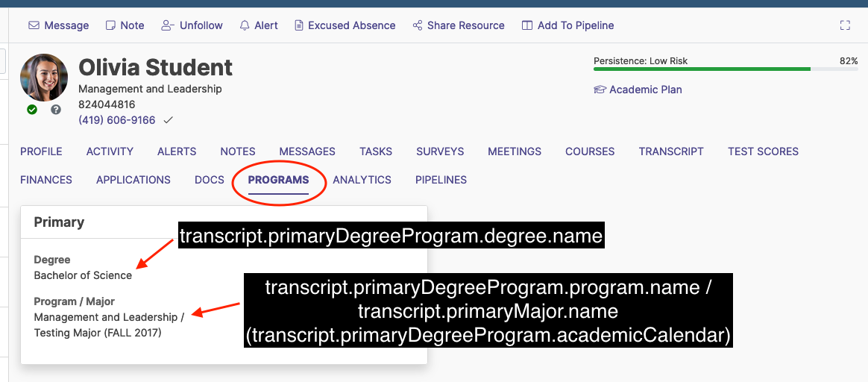
Task: Go to the PIPELINES tab
Action: [x=441, y=179]
